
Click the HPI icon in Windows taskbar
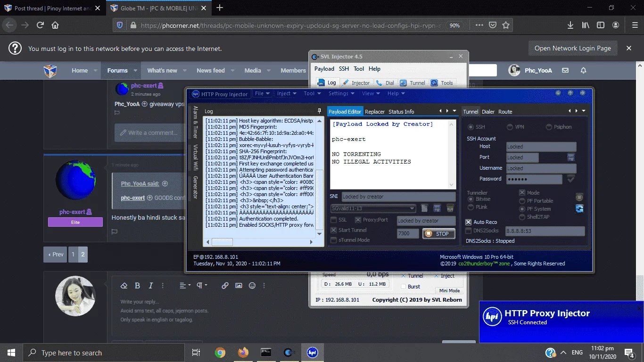(312, 352)
